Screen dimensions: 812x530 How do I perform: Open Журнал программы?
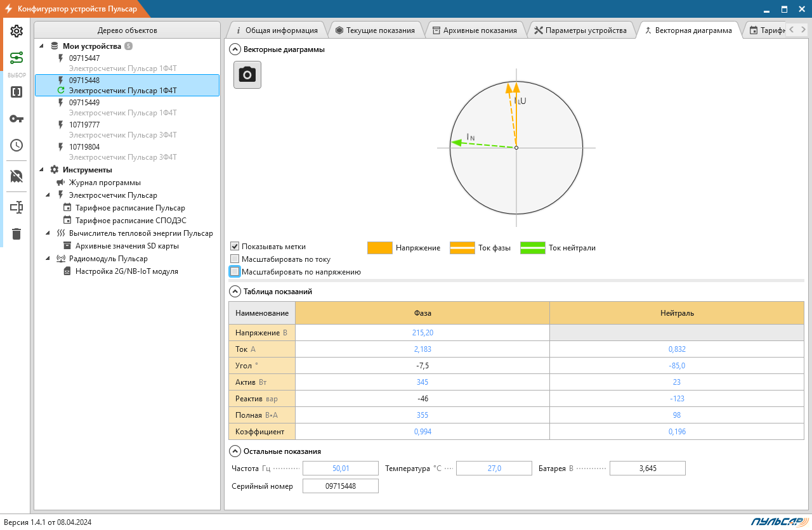point(105,183)
